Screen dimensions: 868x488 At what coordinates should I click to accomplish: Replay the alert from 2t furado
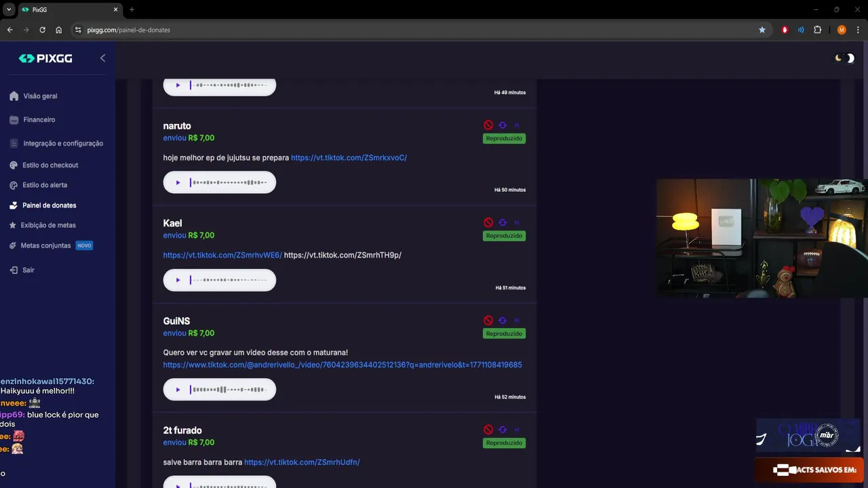(502, 430)
